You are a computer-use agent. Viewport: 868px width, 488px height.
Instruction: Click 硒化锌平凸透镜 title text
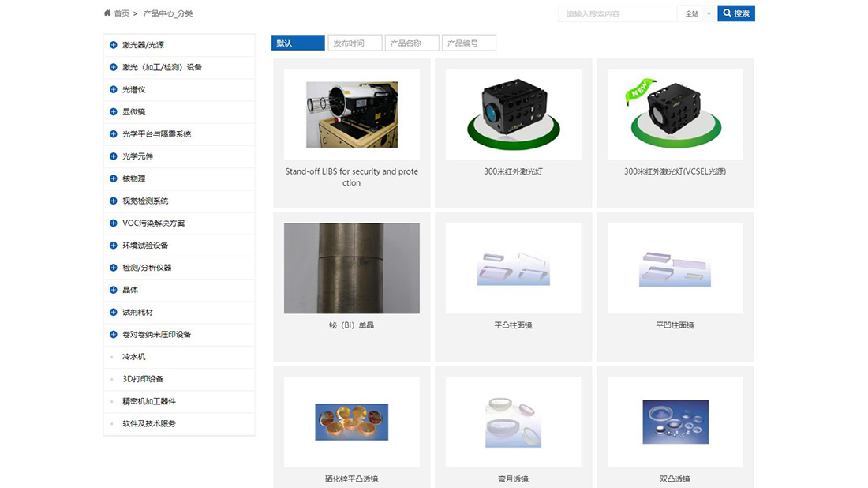click(x=351, y=479)
